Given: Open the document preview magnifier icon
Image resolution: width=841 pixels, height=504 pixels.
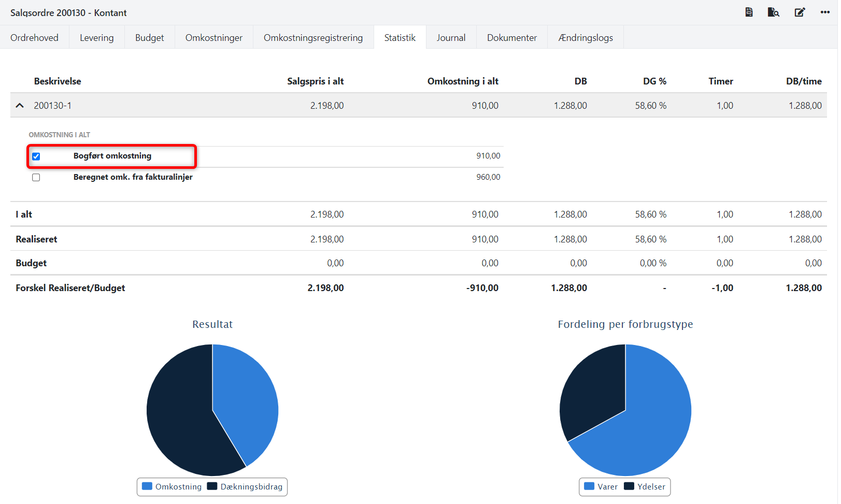Looking at the screenshot, I should 773,12.
